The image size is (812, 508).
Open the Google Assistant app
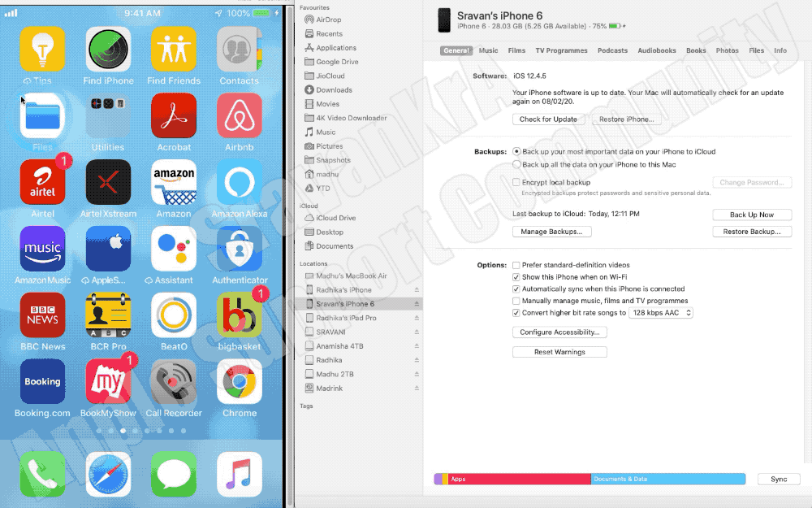coord(174,248)
